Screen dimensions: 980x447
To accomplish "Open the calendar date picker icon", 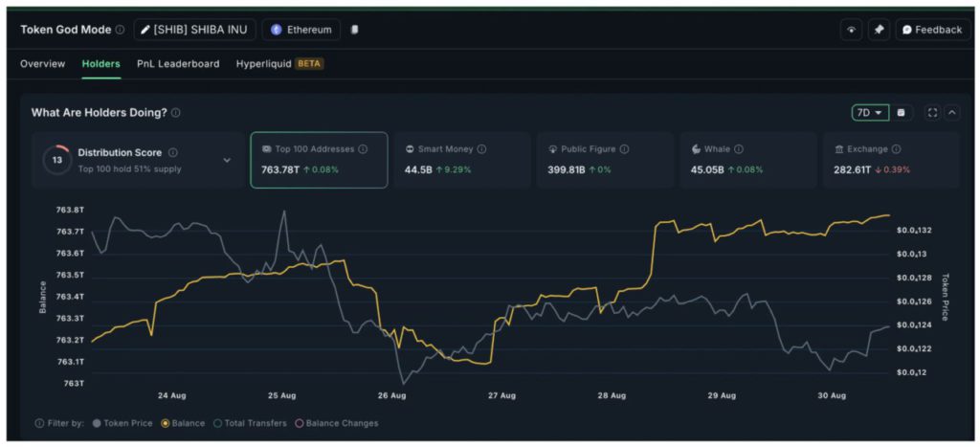I will click(901, 113).
